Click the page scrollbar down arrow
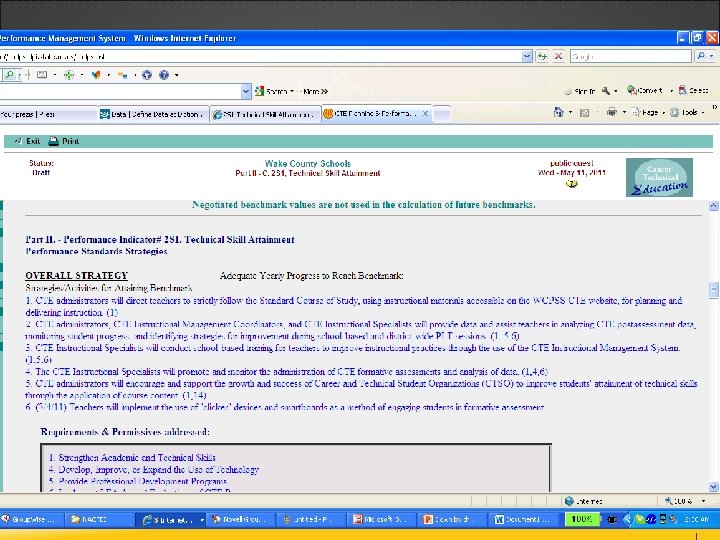The width and height of the screenshot is (720, 540). coord(714,487)
